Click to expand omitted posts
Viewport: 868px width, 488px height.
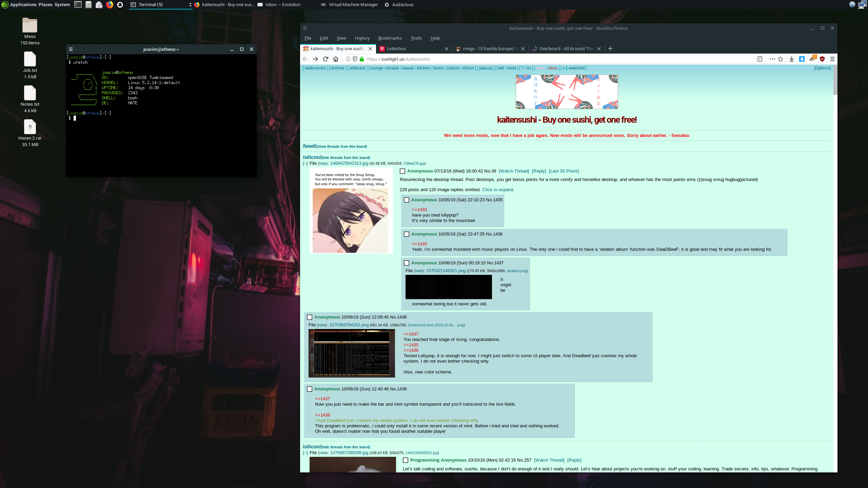click(x=497, y=190)
